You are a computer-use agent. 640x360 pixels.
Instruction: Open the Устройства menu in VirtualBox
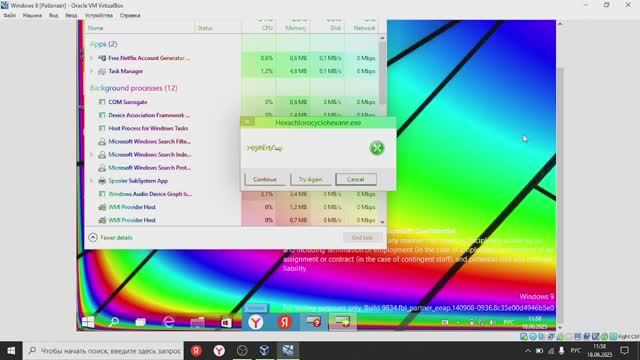(x=99, y=15)
